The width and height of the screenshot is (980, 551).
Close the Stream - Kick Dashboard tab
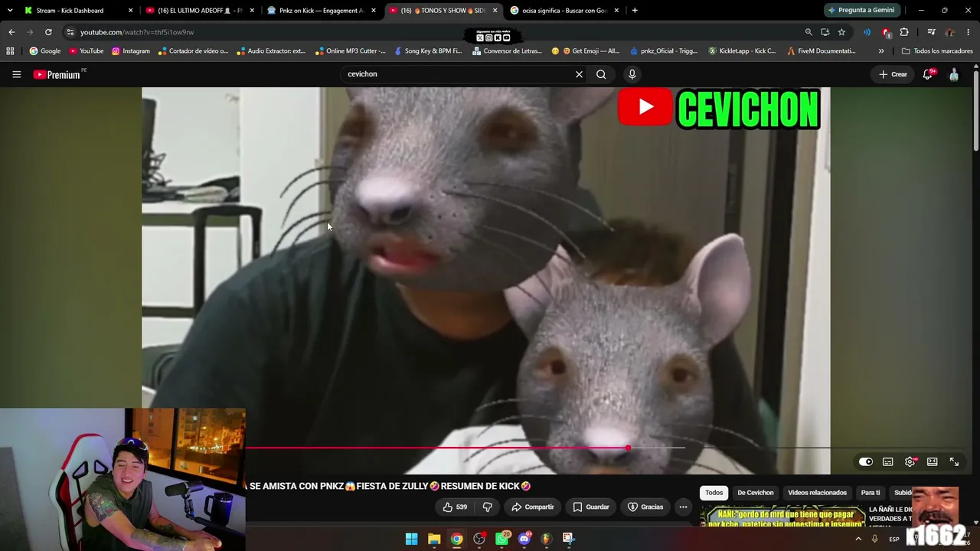coord(130,11)
